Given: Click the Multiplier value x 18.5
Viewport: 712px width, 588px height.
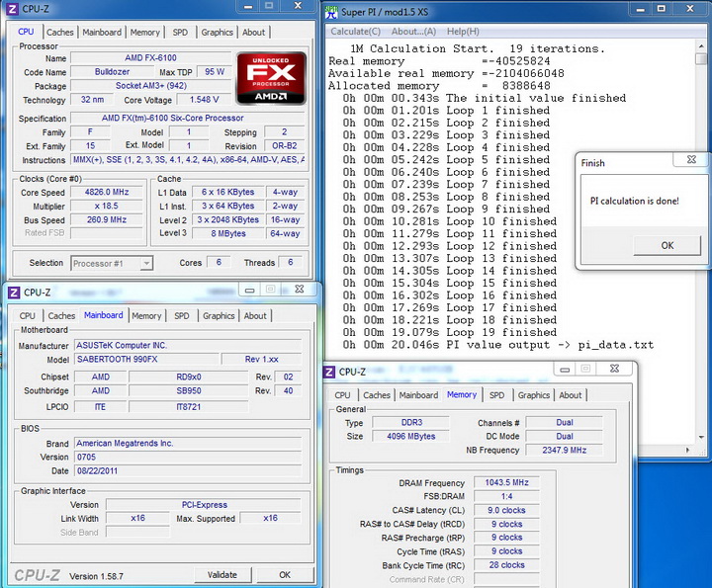Looking at the screenshot, I should pos(107,206).
